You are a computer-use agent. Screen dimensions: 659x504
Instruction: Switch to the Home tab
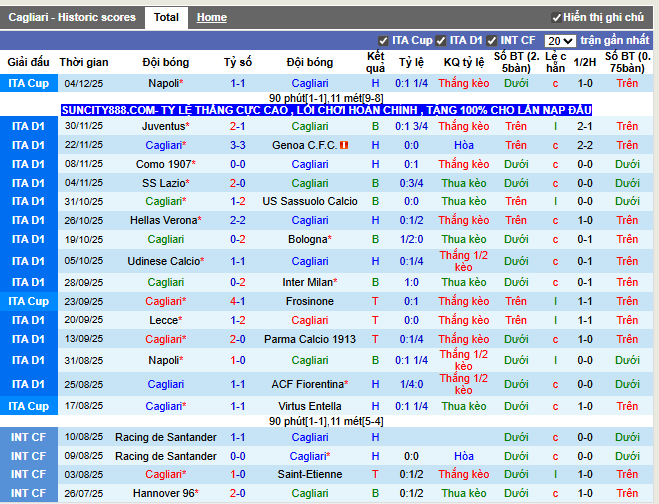211,17
